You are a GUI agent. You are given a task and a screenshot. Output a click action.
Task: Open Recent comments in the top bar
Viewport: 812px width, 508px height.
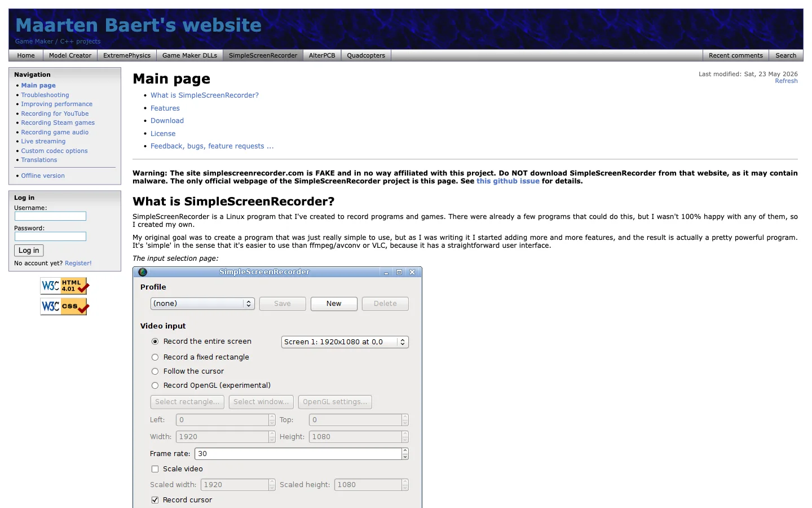[x=736, y=55]
